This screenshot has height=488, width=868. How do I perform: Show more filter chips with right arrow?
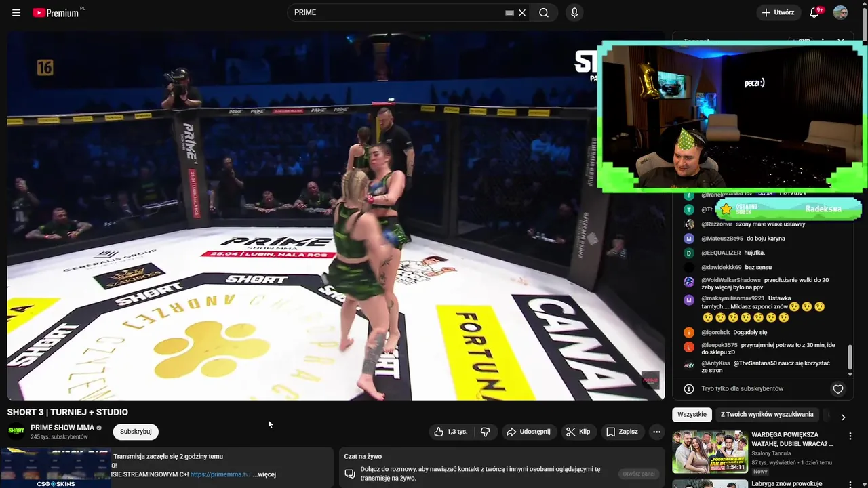(843, 418)
